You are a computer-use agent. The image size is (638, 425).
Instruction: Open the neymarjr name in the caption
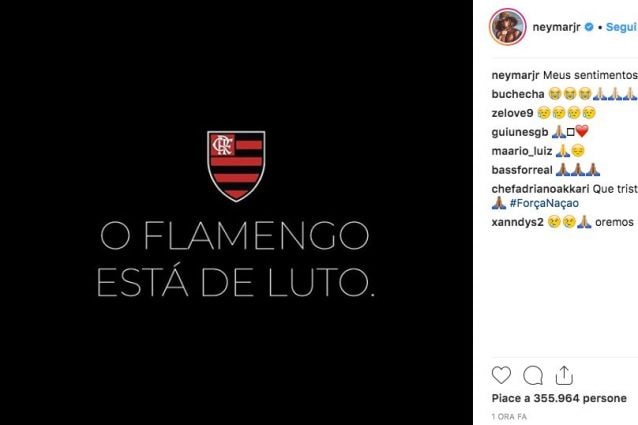(x=515, y=75)
